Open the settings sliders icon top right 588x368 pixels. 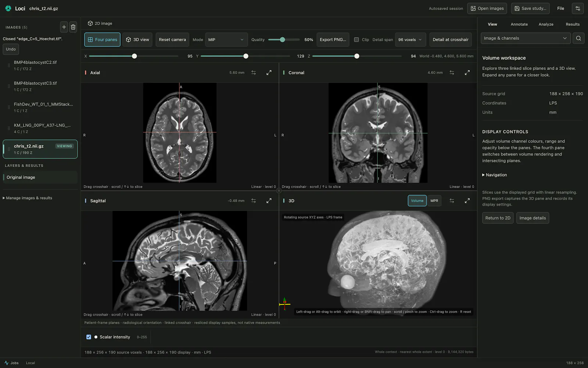(578, 8)
